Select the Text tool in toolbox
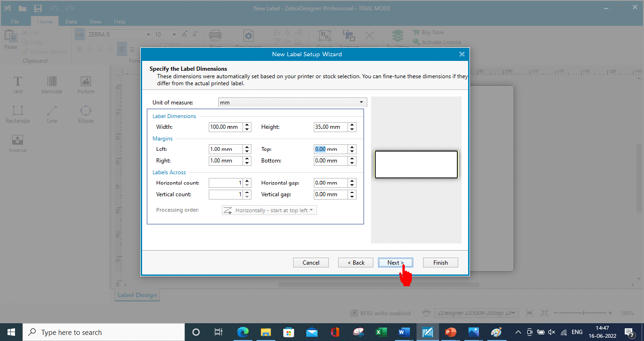The image size is (644, 341). click(x=18, y=85)
